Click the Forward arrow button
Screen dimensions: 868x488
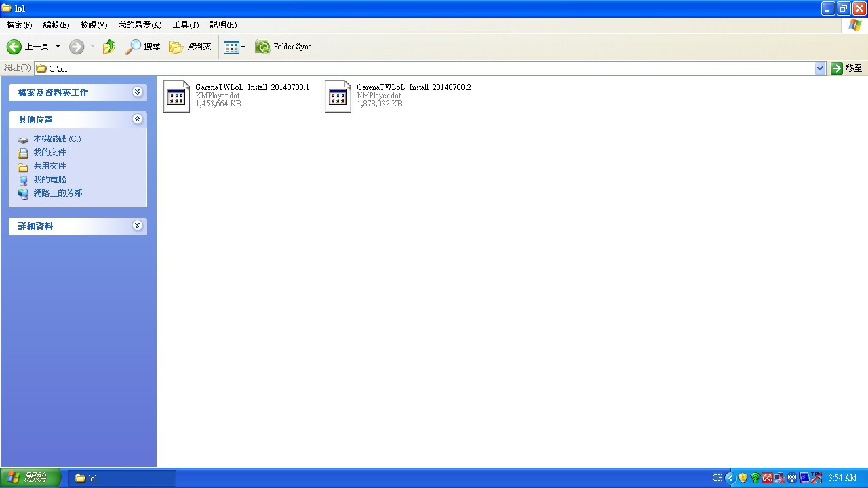coord(77,47)
